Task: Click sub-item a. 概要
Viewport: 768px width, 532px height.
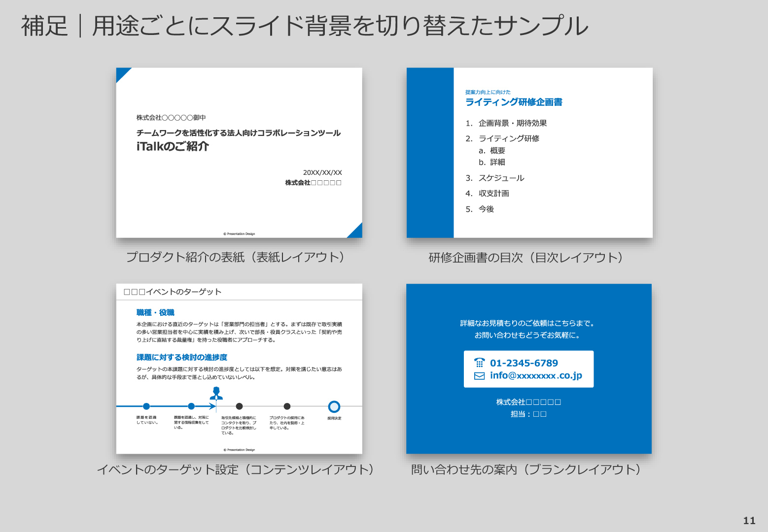Action: click(x=492, y=151)
